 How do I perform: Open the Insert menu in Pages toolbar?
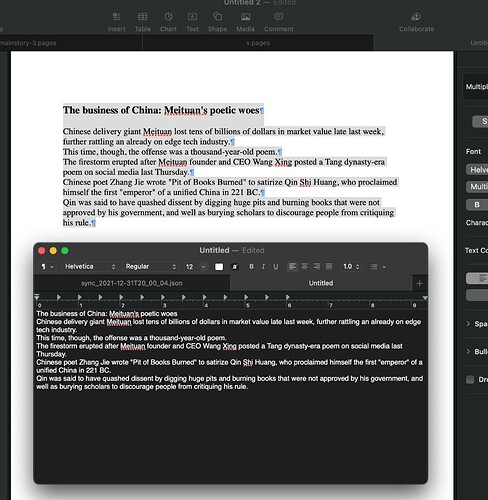pyautogui.click(x=116, y=22)
